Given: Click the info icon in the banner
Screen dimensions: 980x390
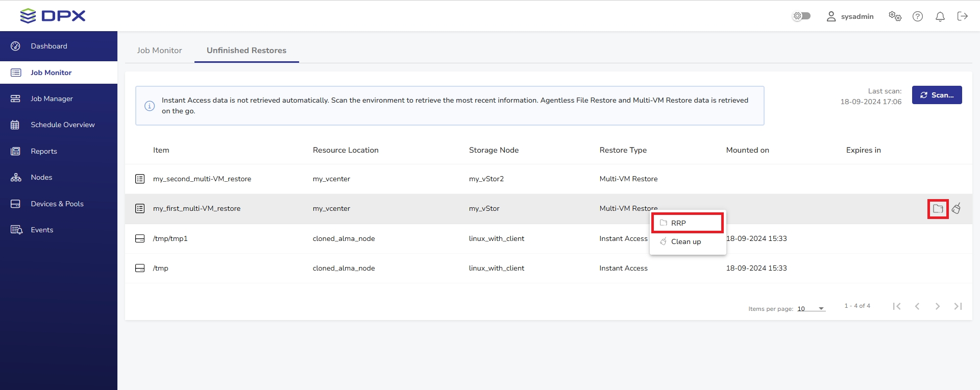Looking at the screenshot, I should (150, 106).
